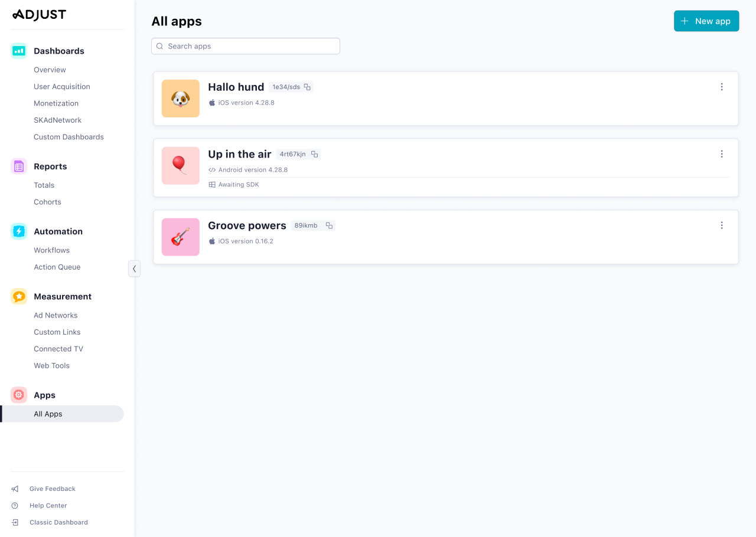Click the Dashboards sidebar icon

(18, 51)
